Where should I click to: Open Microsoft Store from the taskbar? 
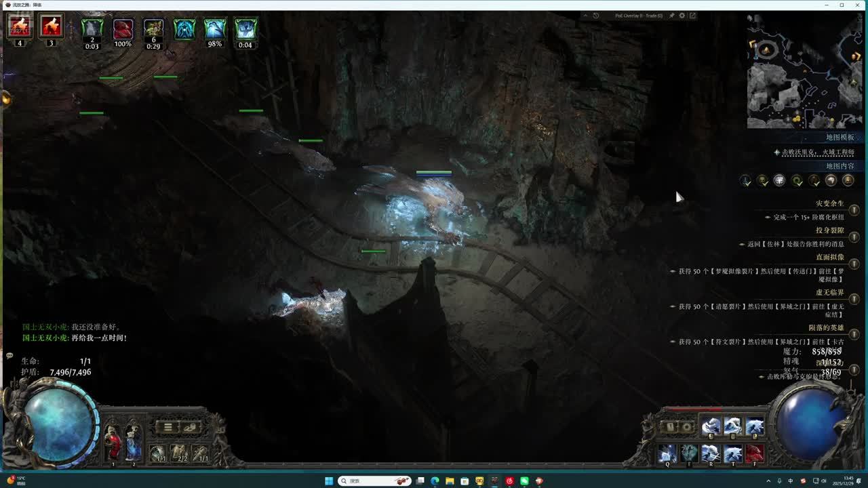(465, 481)
